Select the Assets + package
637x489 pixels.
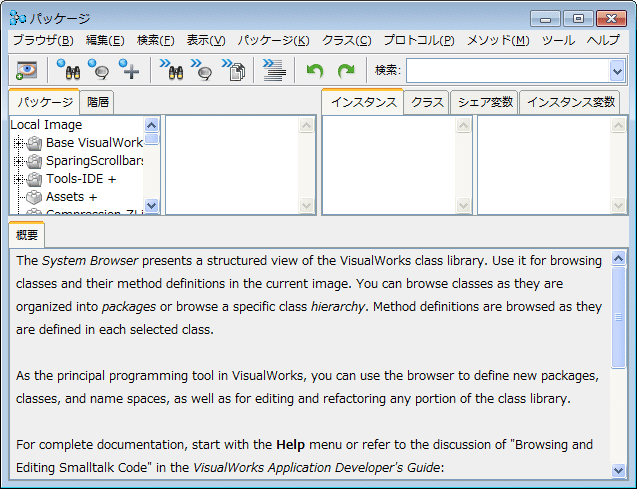[71, 197]
